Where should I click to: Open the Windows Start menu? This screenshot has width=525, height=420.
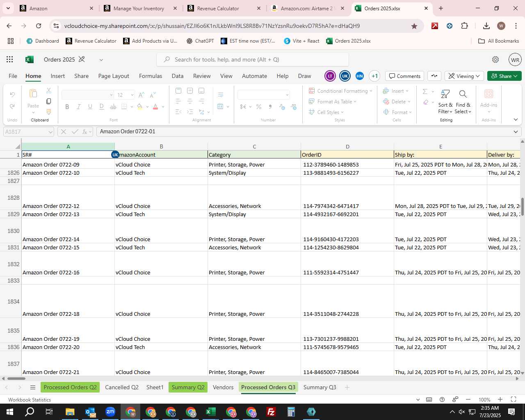click(x=10, y=412)
